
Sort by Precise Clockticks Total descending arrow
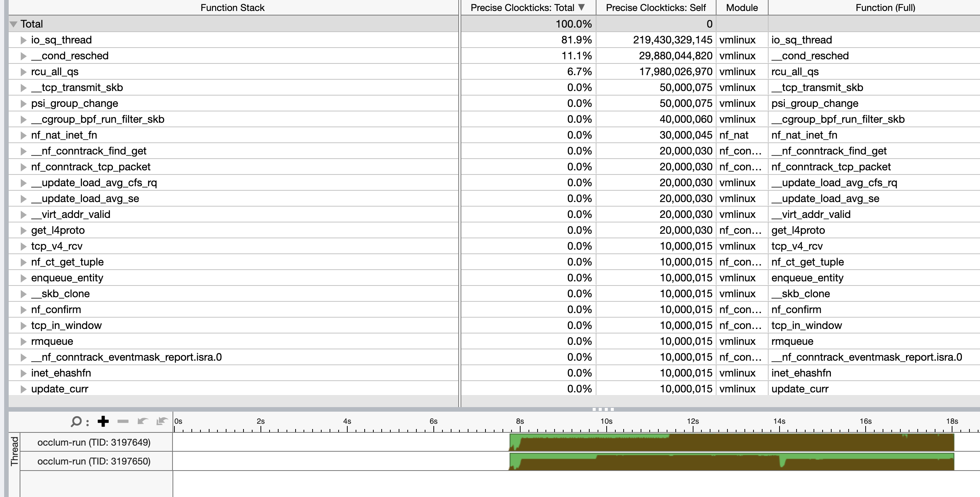pyautogui.click(x=581, y=7)
